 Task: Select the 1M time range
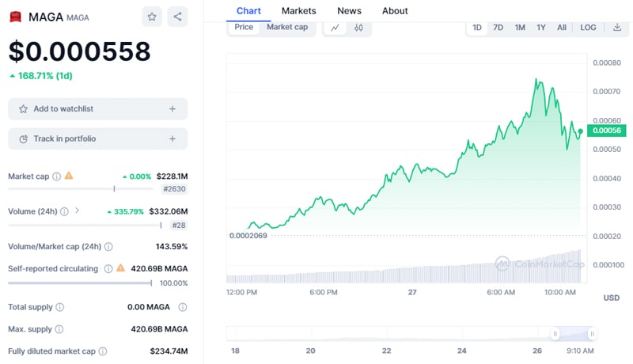pyautogui.click(x=520, y=28)
